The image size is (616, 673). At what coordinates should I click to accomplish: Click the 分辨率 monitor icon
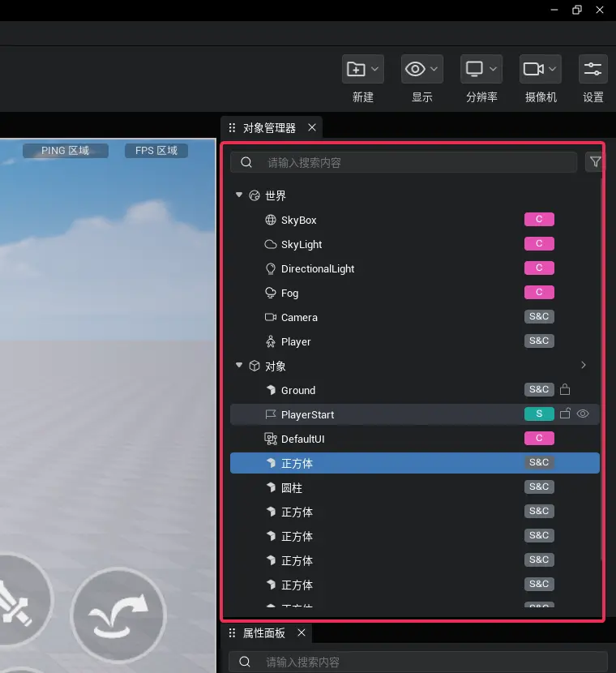[x=474, y=69]
